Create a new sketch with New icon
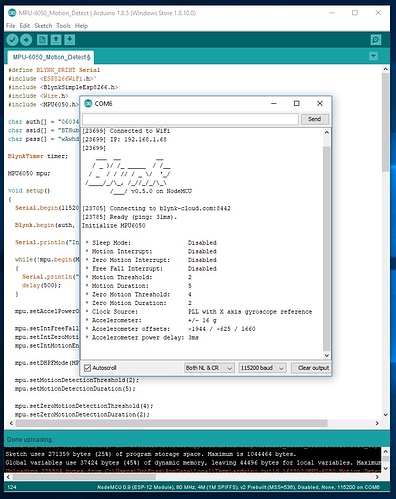 pyautogui.click(x=42, y=40)
